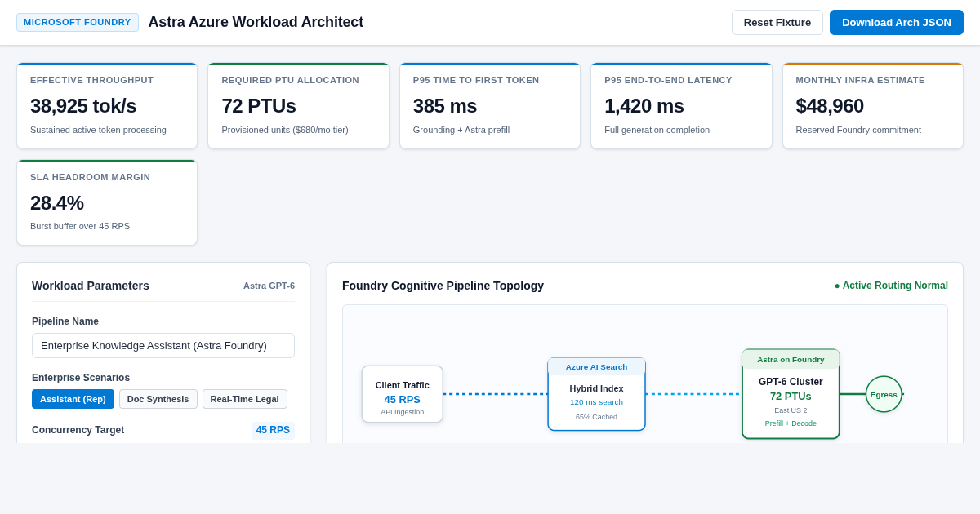Click the Workload Parameters heading

(x=91, y=286)
